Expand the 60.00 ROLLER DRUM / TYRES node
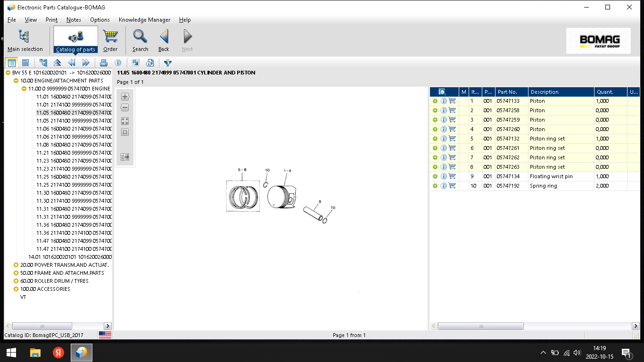Image resolution: width=644 pixels, height=362 pixels. coord(16,281)
